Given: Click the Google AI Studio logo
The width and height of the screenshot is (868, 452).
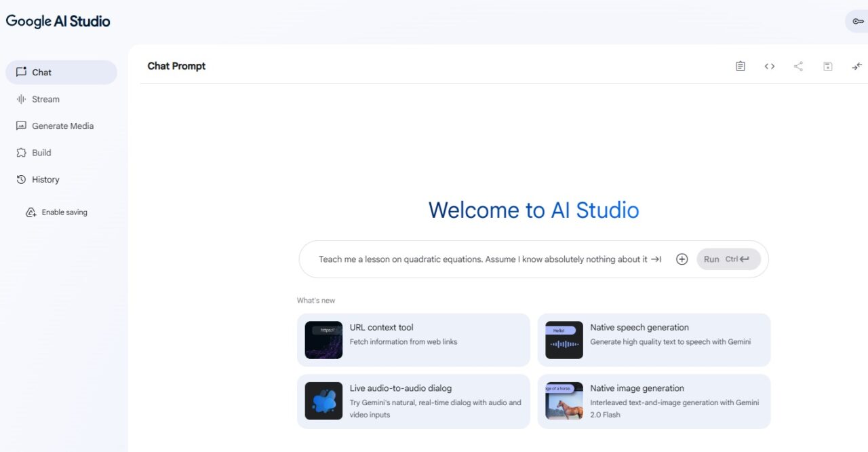Looking at the screenshot, I should (x=58, y=21).
